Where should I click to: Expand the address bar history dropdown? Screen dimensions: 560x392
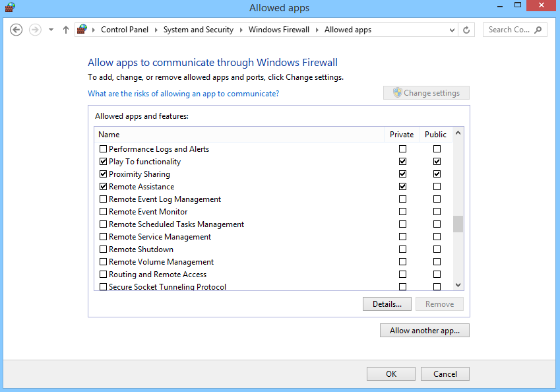[x=452, y=30]
